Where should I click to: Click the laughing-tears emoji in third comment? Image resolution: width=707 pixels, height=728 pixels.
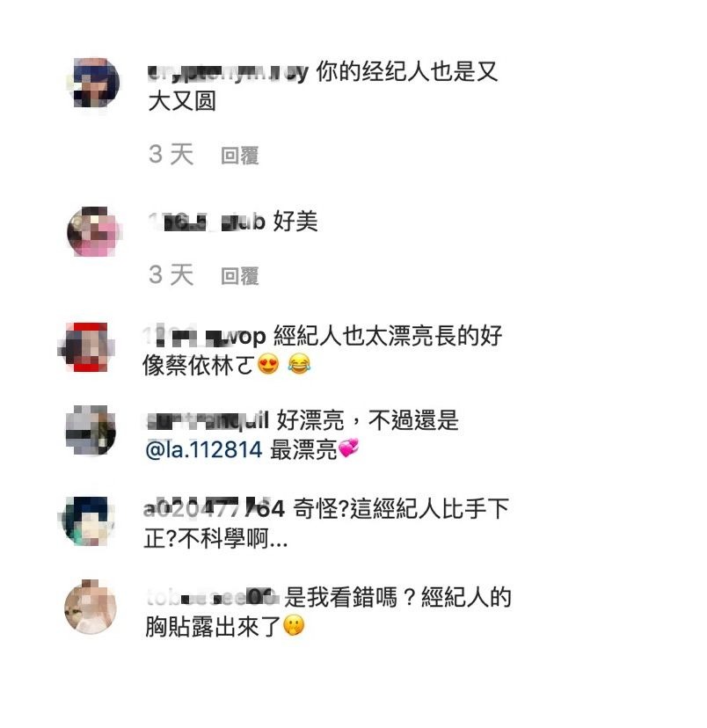point(299,364)
